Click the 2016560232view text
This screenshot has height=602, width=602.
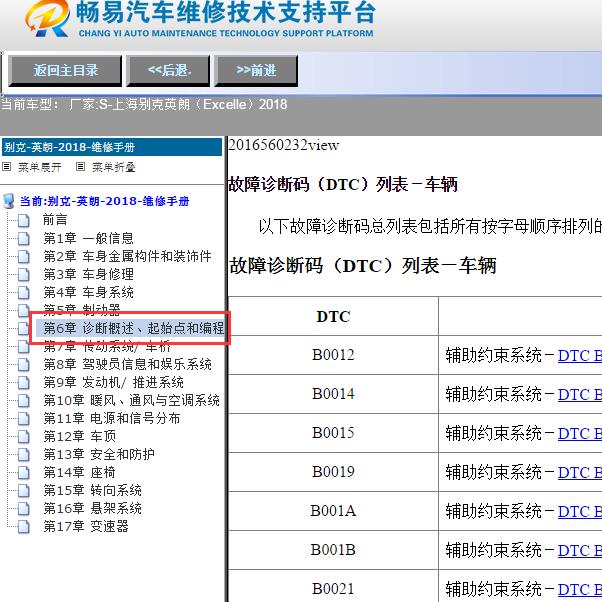284,146
